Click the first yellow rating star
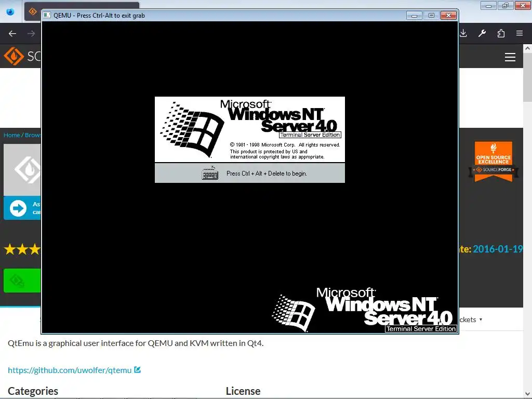The width and height of the screenshot is (532, 399). point(10,249)
